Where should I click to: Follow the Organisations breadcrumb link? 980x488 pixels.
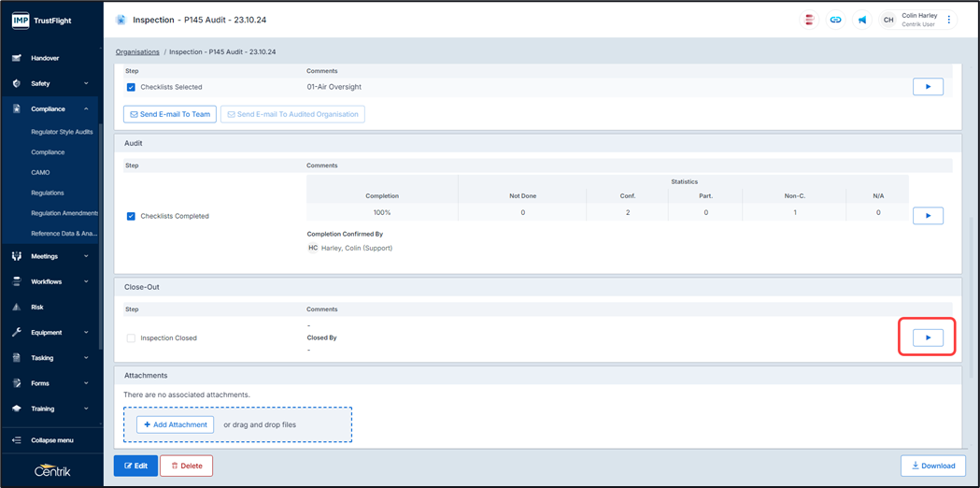pyautogui.click(x=137, y=52)
